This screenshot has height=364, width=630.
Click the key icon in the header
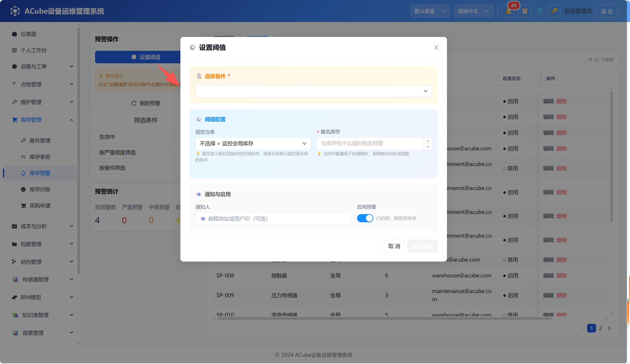click(x=554, y=11)
